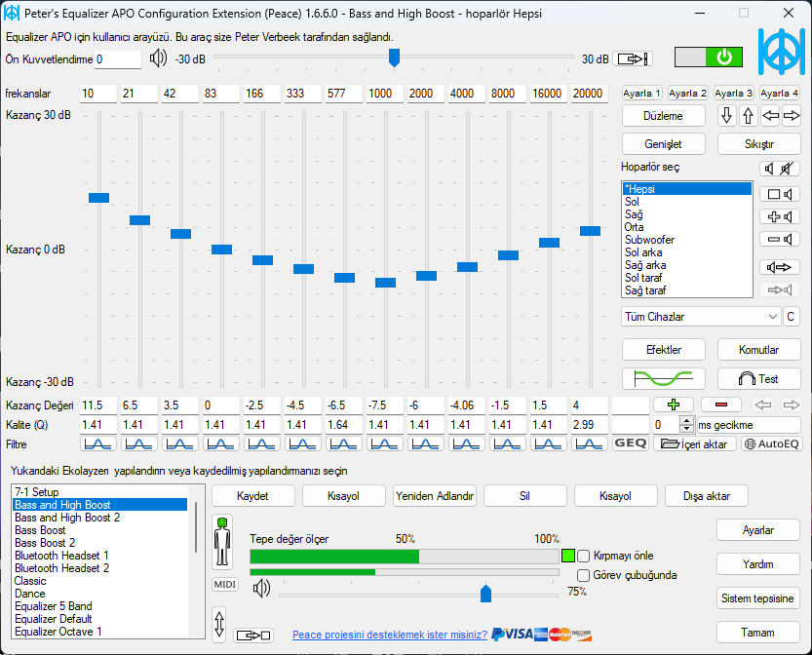Click the arrow icon right of 30 dB
This screenshot has width=812, height=655.
[633, 59]
